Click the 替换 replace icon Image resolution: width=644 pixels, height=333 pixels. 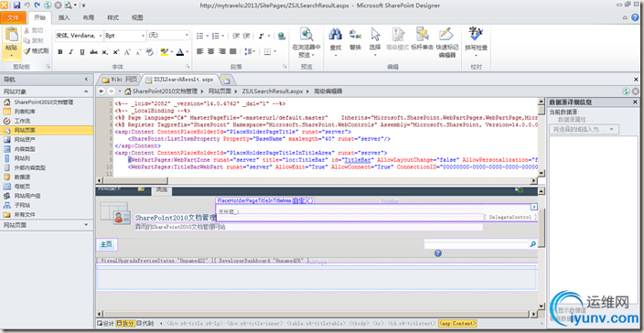[x=355, y=39]
